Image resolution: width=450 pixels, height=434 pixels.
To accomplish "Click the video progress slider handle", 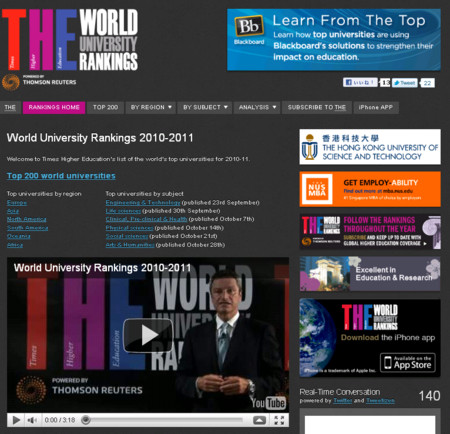I will click(86, 420).
